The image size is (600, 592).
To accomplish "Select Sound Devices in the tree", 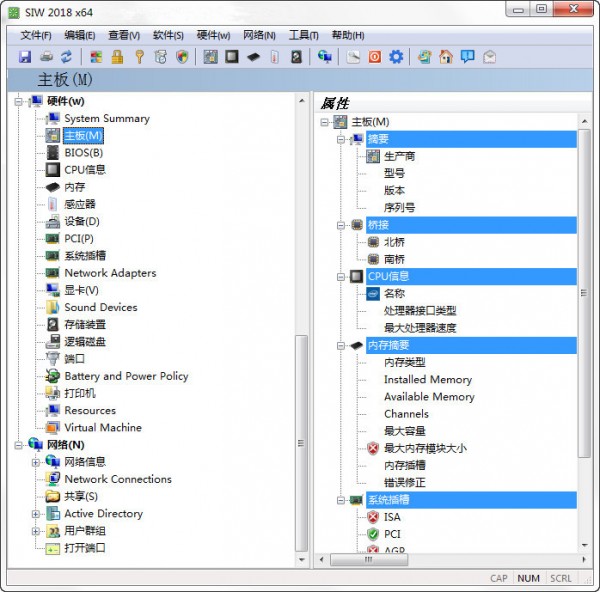I will point(101,307).
